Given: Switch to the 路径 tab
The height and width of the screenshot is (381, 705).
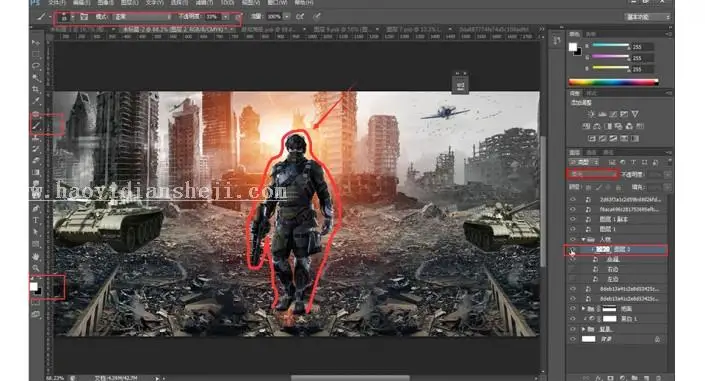Looking at the screenshot, I should (x=607, y=152).
